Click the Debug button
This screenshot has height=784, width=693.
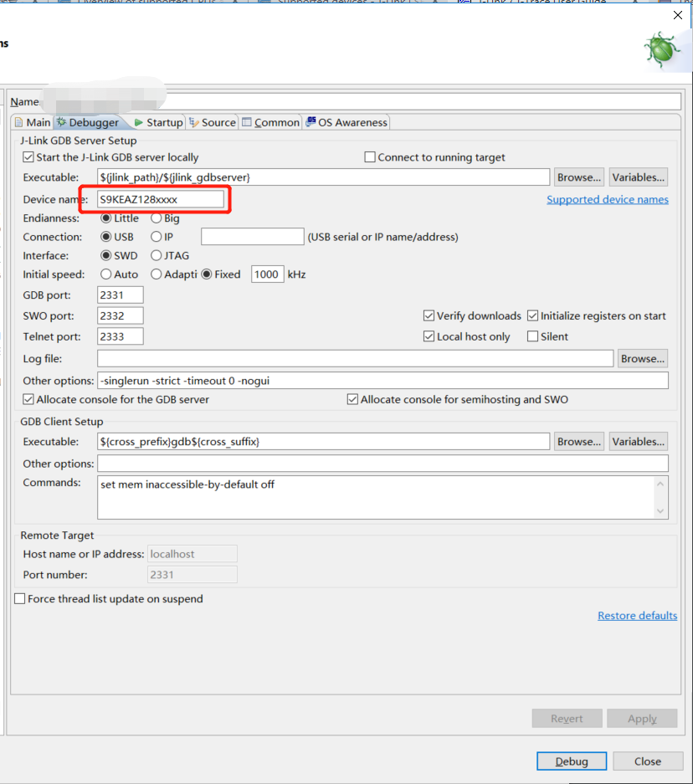(x=572, y=761)
